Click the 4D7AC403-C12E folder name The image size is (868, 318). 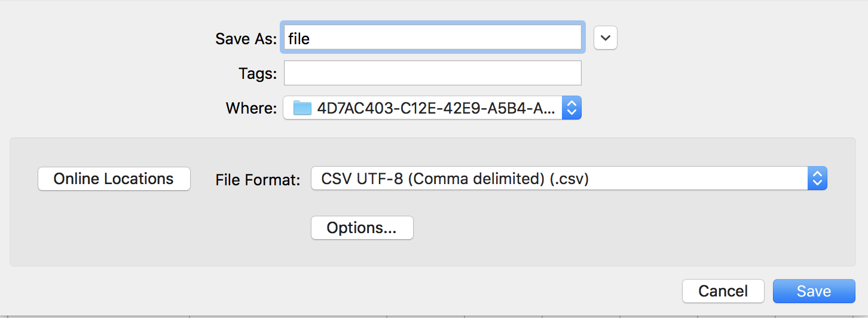436,108
